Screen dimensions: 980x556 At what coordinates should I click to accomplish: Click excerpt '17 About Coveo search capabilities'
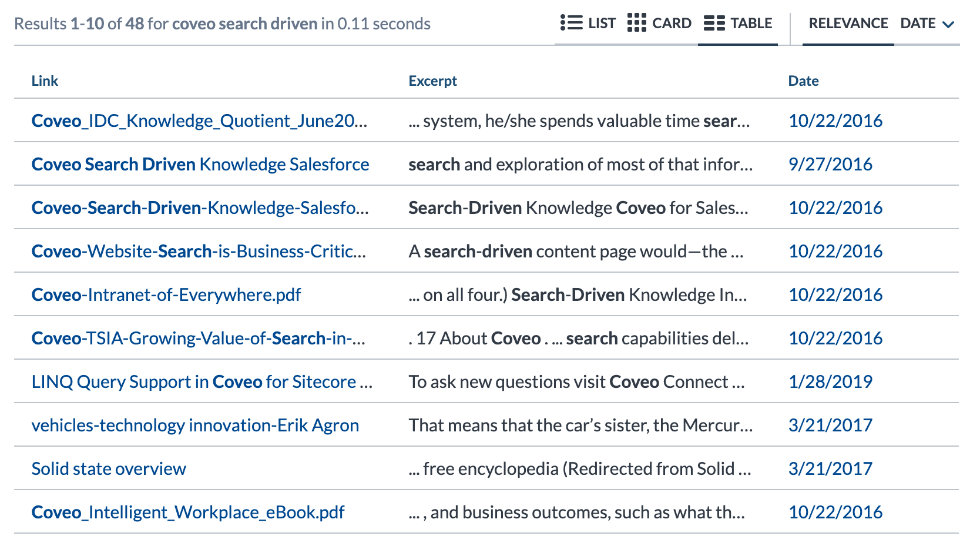click(x=579, y=338)
